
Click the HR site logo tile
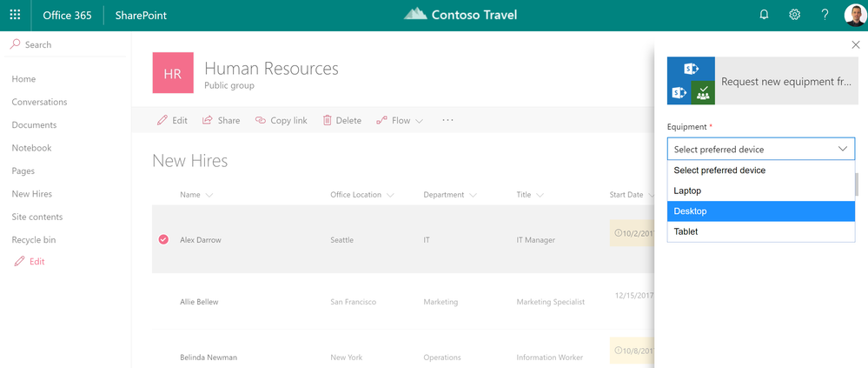(173, 73)
